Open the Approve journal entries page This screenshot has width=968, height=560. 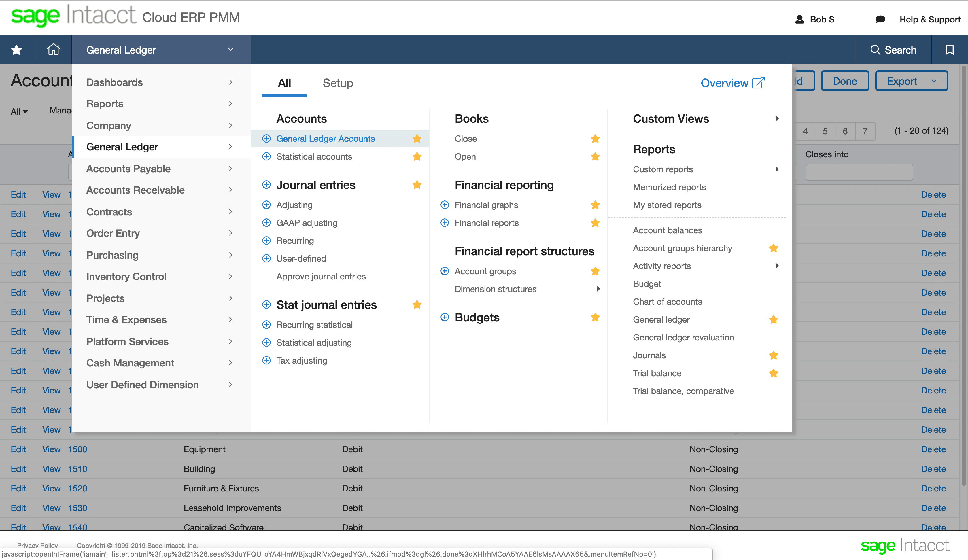click(x=321, y=276)
